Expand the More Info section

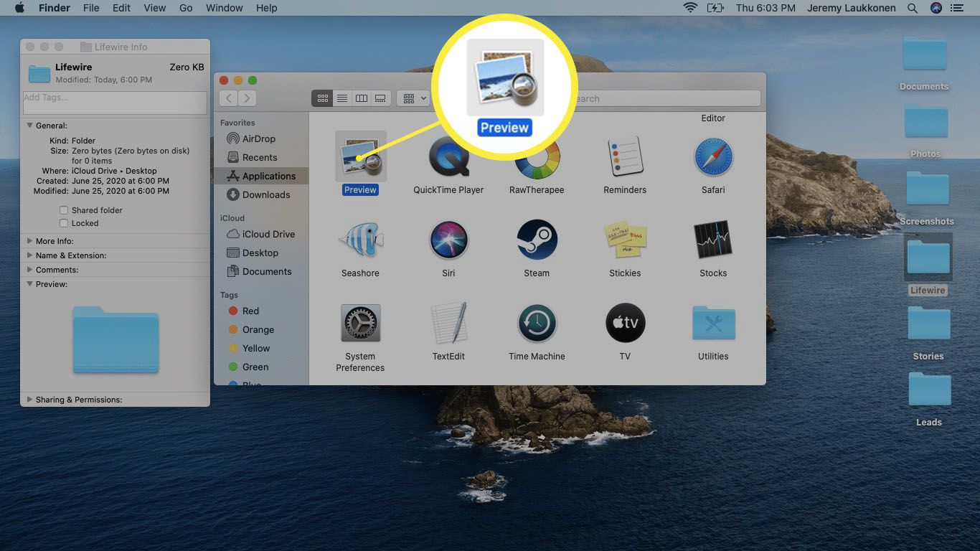point(30,241)
